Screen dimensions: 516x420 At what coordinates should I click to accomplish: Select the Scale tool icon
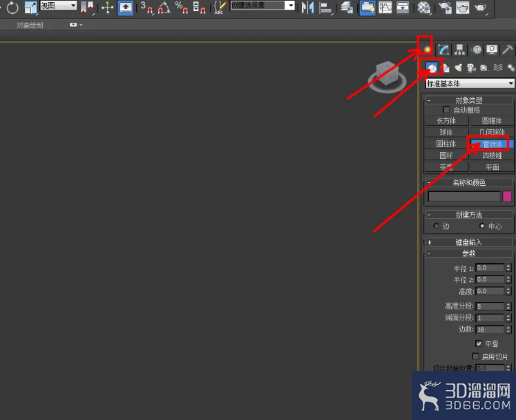(x=30, y=8)
